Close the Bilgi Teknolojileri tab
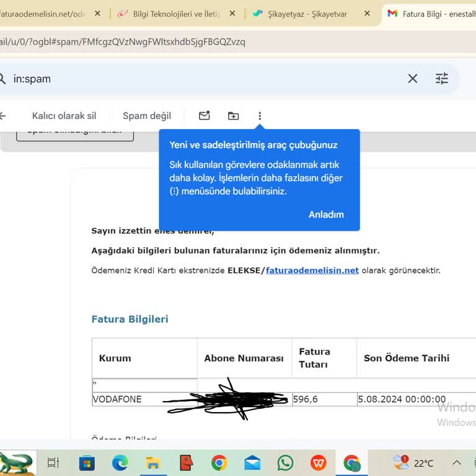This screenshot has height=476, width=476. click(232, 14)
